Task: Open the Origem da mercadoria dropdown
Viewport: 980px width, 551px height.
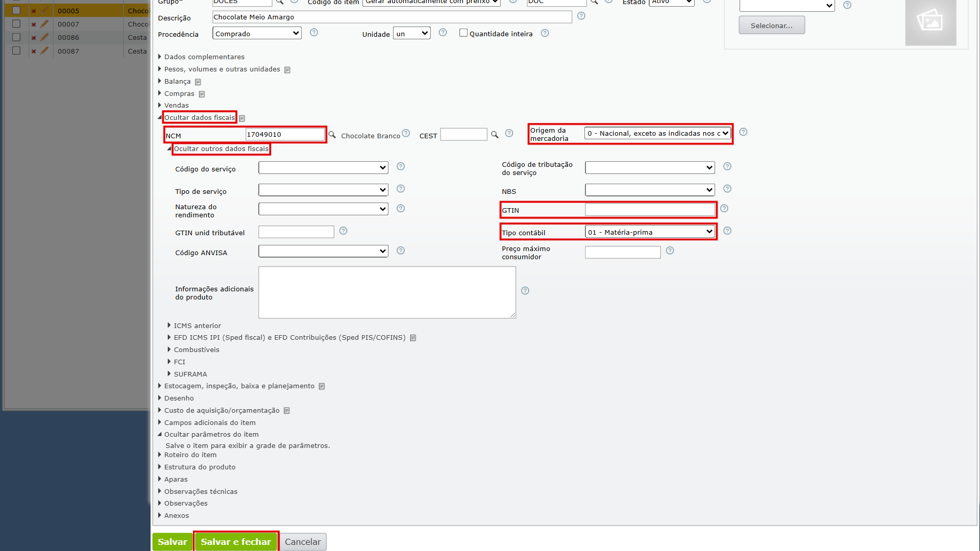Action: coord(657,133)
